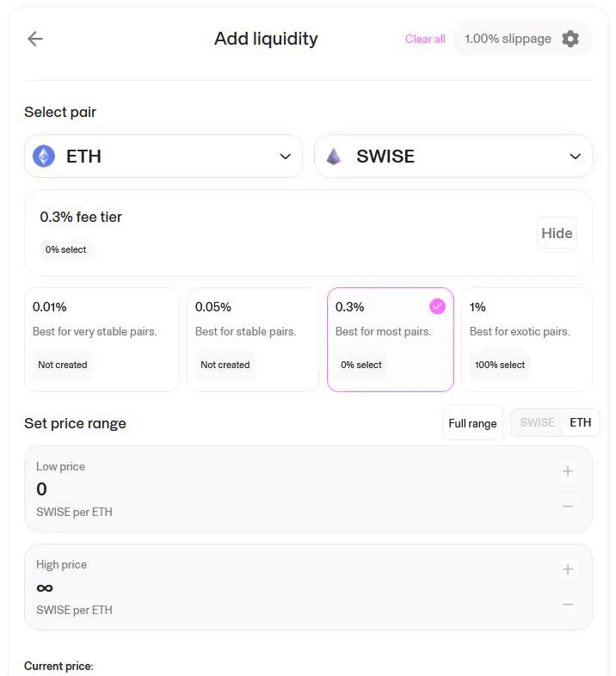This screenshot has height=676, width=616.
Task: Select the 0.01% fee tier option
Action: point(102,339)
